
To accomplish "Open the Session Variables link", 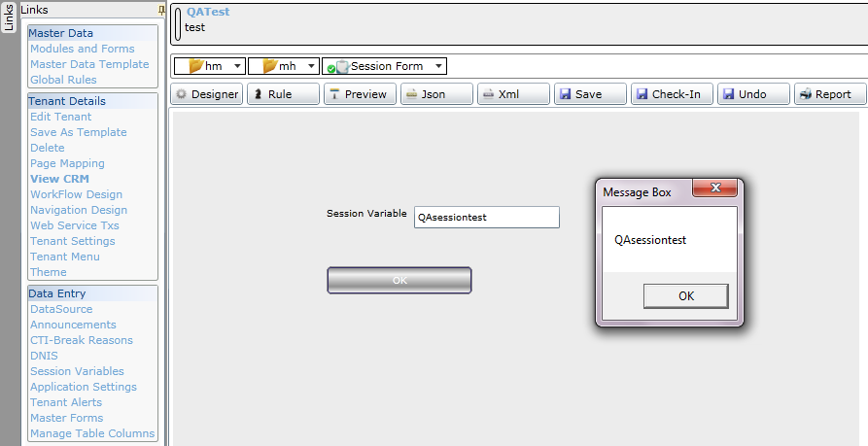I will (78, 371).
